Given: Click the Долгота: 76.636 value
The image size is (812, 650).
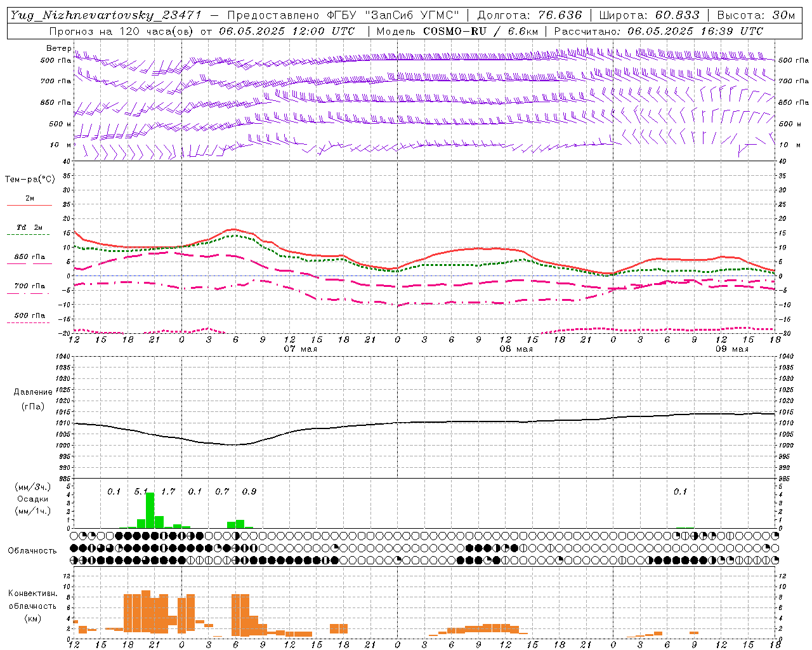Looking at the screenshot, I should click(529, 15).
